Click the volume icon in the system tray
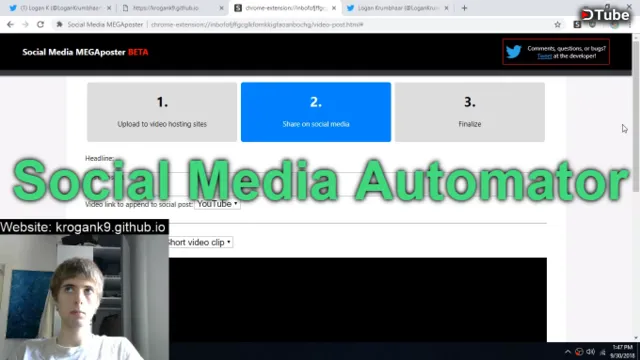Screen dimensions: 640x360 pyautogui.click(x=591, y=351)
